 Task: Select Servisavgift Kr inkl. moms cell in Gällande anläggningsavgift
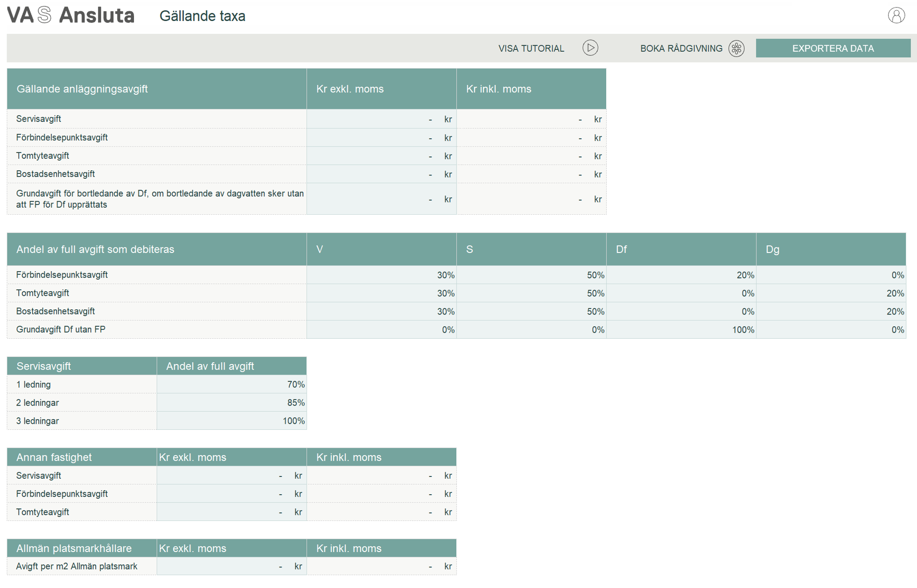point(531,119)
